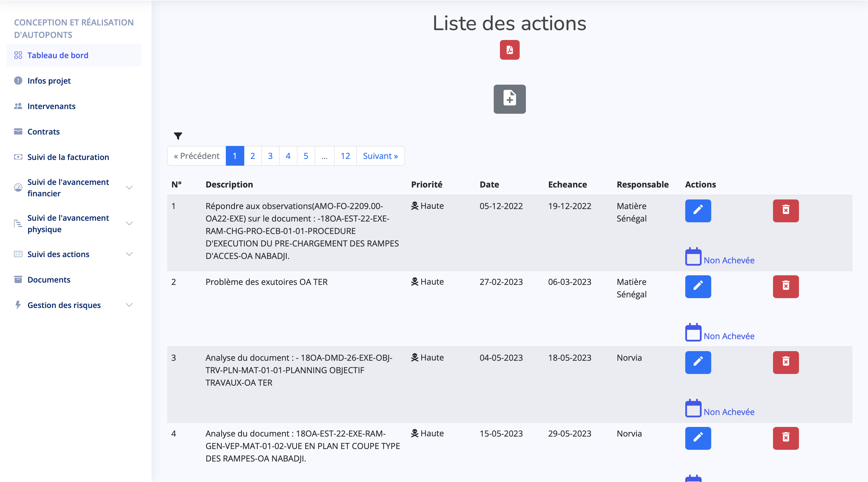Screen dimensions: 868x482
Task: Jump to page 12 of the actions list
Action: 345,156
